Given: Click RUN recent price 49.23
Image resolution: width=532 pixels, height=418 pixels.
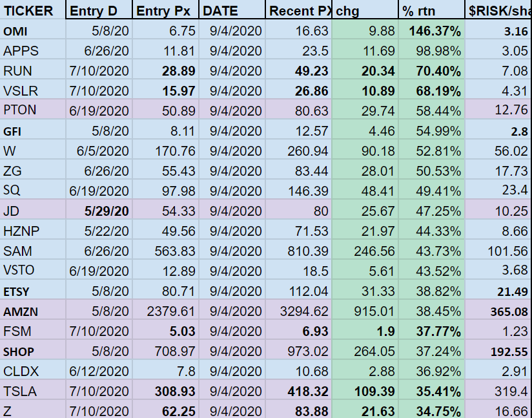Looking at the screenshot, I should click(298, 69).
